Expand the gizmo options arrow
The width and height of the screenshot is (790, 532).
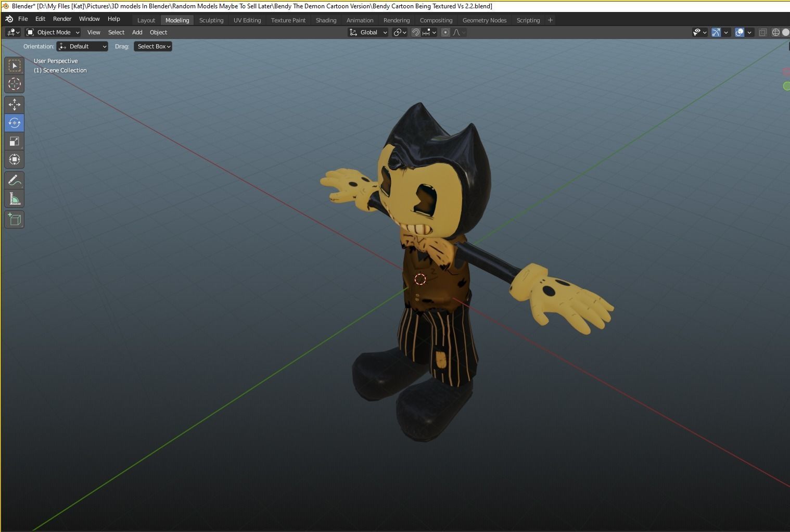coord(726,32)
